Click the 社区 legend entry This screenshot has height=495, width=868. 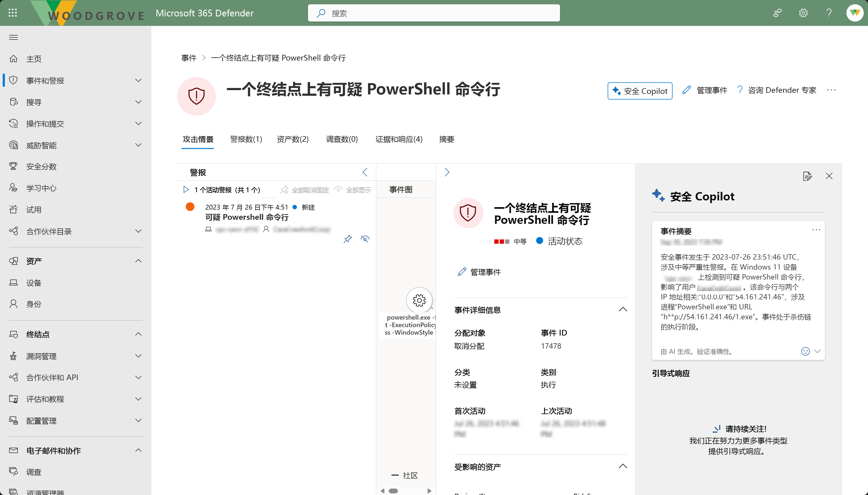[x=404, y=475]
